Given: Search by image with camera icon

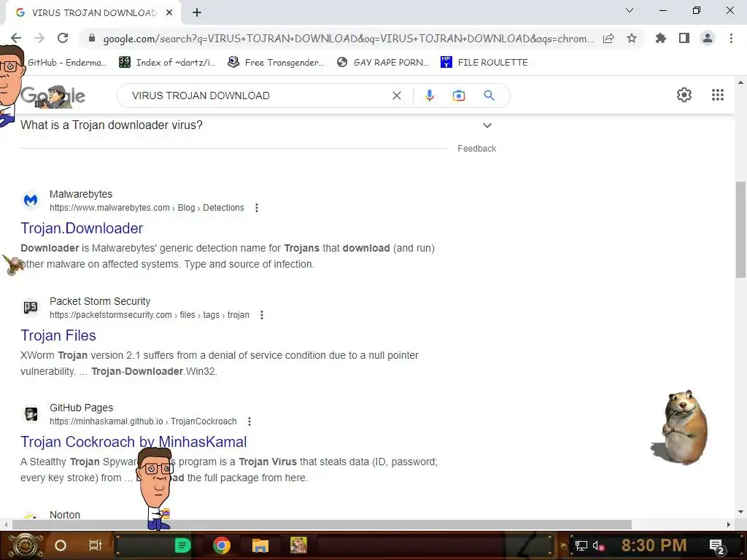Looking at the screenshot, I should 458,96.
